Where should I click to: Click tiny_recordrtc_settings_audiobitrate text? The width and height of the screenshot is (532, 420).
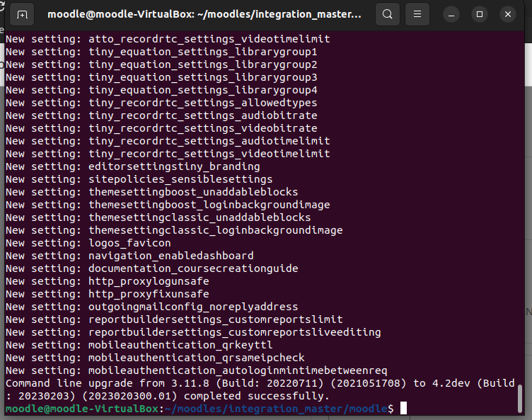[202, 115]
